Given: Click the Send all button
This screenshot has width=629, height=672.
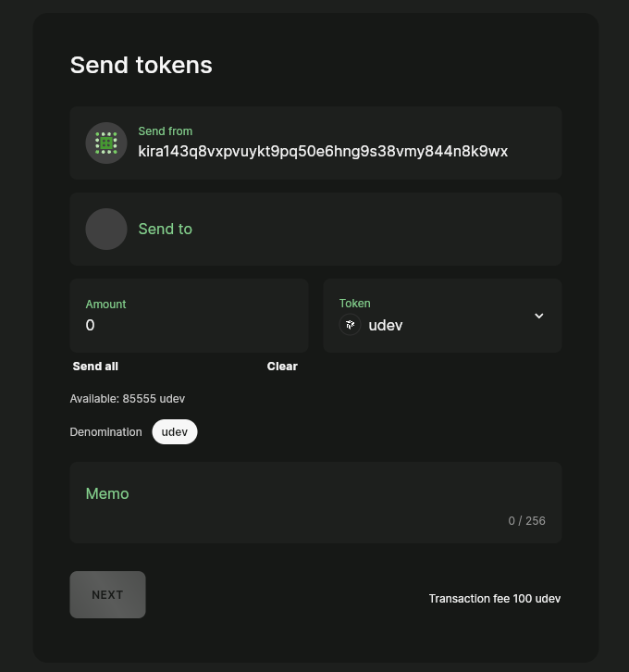Looking at the screenshot, I should 95,367.
